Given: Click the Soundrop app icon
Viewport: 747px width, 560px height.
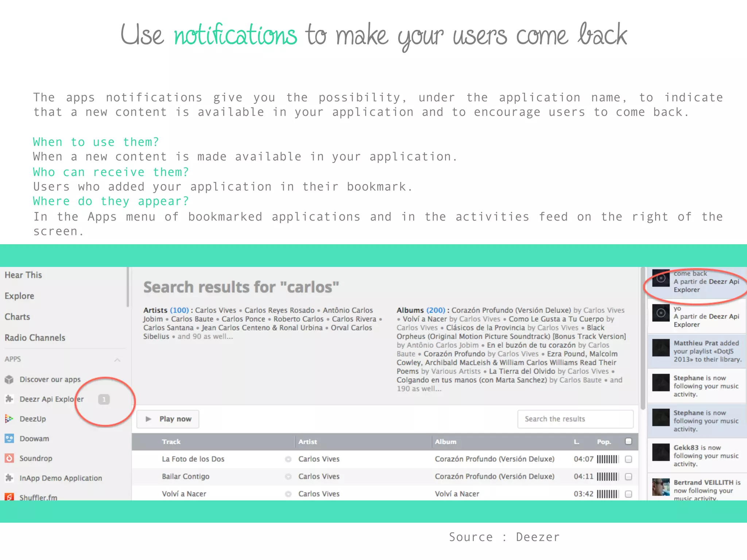Looking at the screenshot, I should click(9, 458).
